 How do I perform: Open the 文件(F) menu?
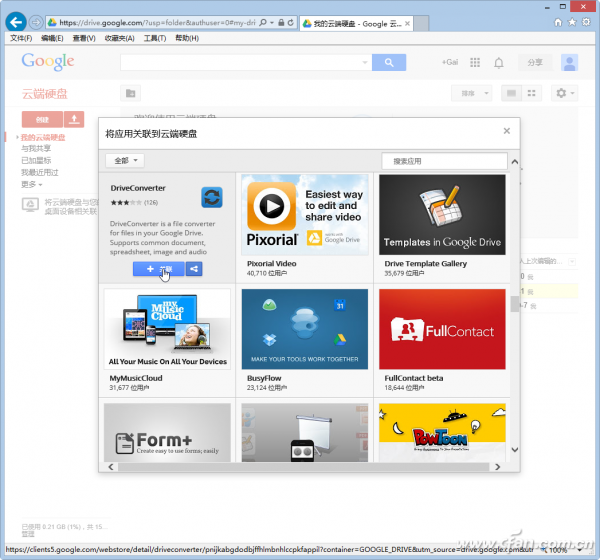[21, 38]
